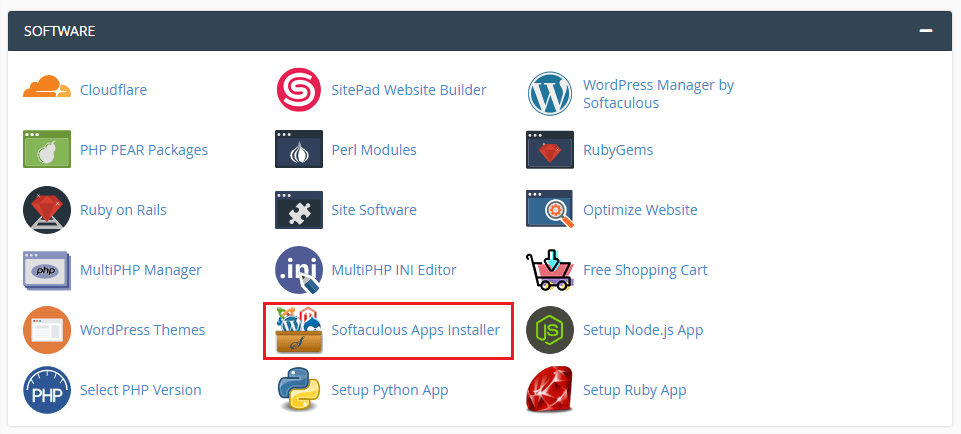Click the Ruby on Rails icon
Viewport: 961px width, 434px height.
tap(47, 210)
